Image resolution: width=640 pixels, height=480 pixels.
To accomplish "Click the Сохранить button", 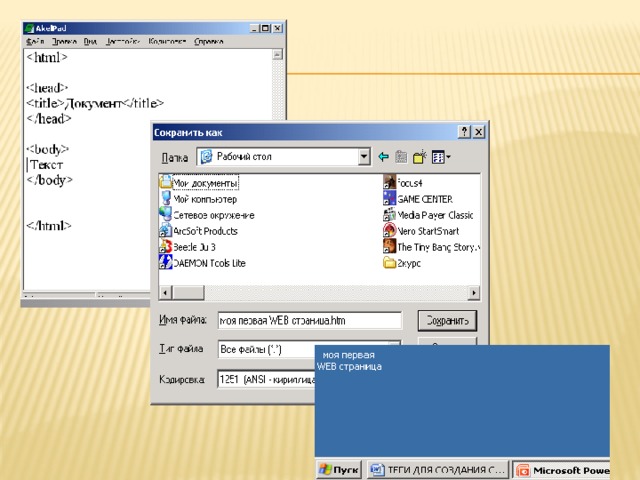I will pyautogui.click(x=447, y=320).
